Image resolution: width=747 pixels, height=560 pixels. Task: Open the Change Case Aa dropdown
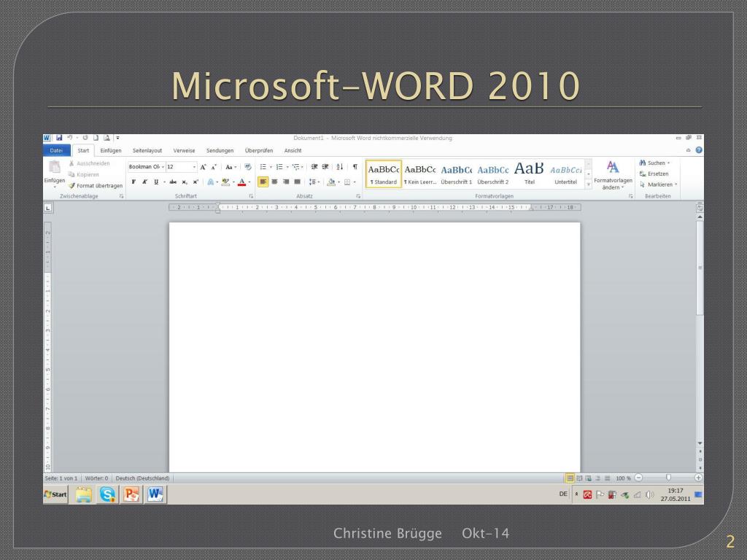(x=231, y=167)
